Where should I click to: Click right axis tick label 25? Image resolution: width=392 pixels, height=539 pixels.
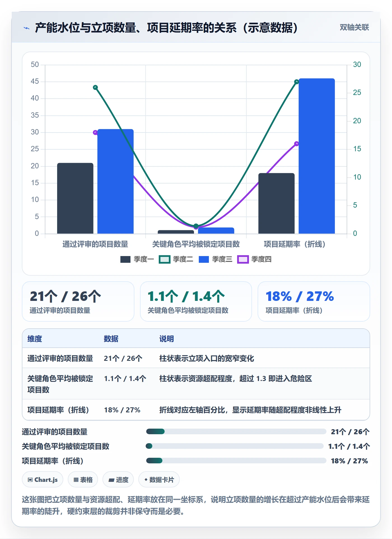357,92
